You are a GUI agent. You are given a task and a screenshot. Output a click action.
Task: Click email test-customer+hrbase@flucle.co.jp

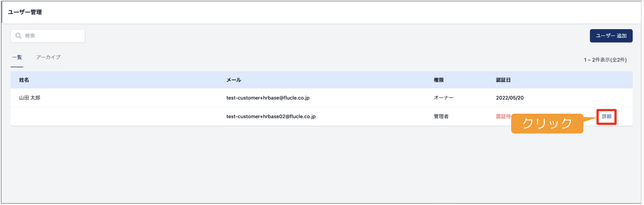coord(268,98)
